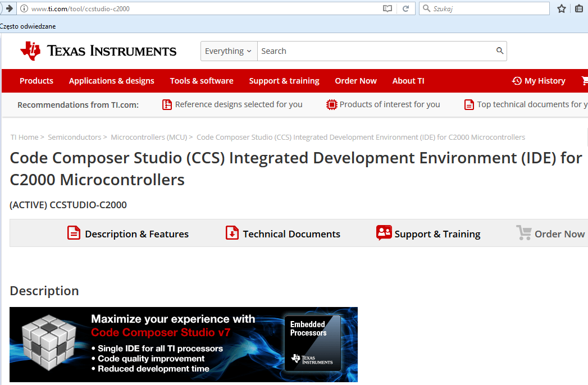Screen dimensions: 588x385
Task: Open the My History link
Action: [545, 81]
